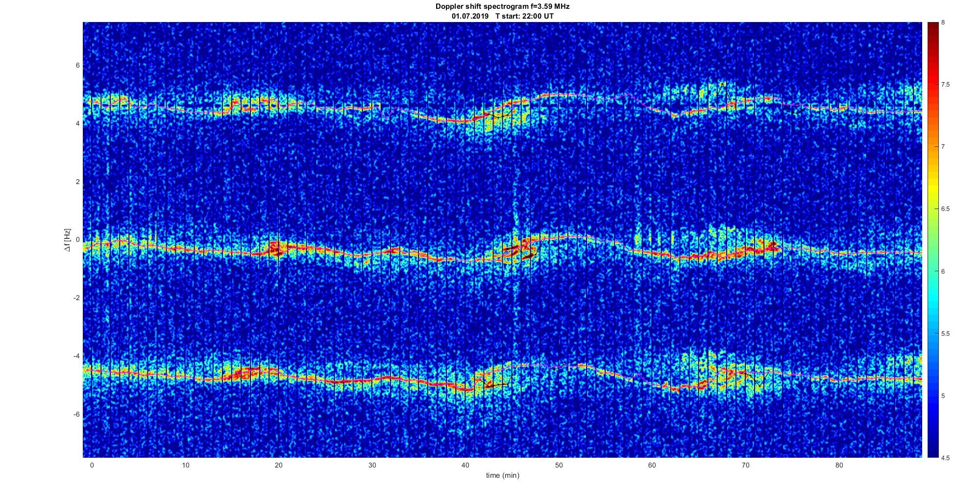Click the colorbar tick label "5.5"

click(x=945, y=334)
